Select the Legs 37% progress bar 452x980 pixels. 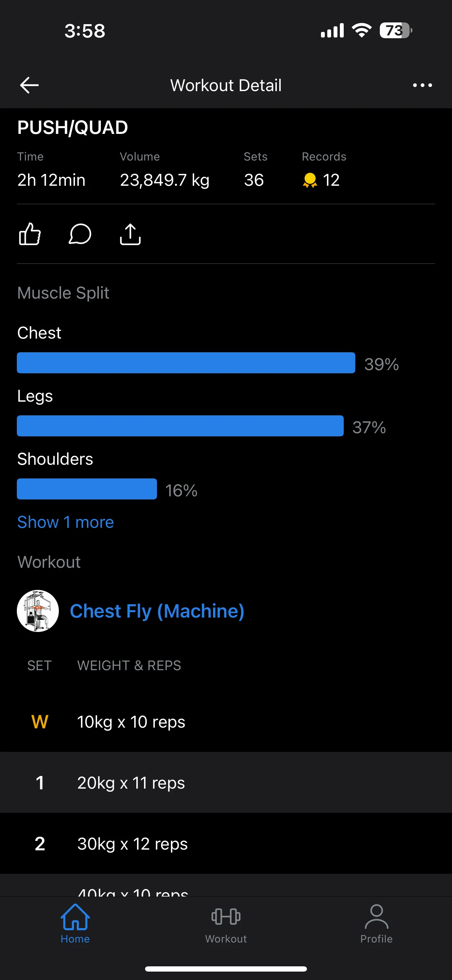pyautogui.click(x=180, y=426)
